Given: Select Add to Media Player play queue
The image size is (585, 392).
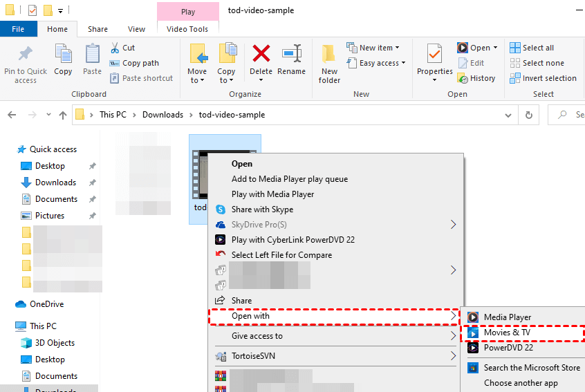Looking at the screenshot, I should click(290, 179).
